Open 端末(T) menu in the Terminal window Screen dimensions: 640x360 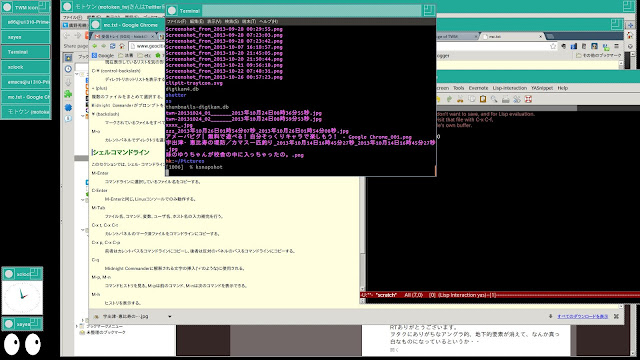tap(249, 21)
